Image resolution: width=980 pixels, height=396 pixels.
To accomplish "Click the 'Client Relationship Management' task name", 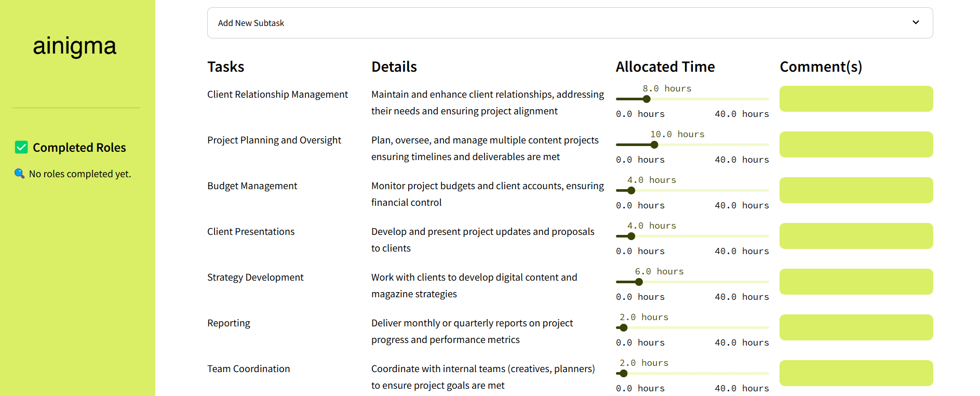I will point(277,94).
